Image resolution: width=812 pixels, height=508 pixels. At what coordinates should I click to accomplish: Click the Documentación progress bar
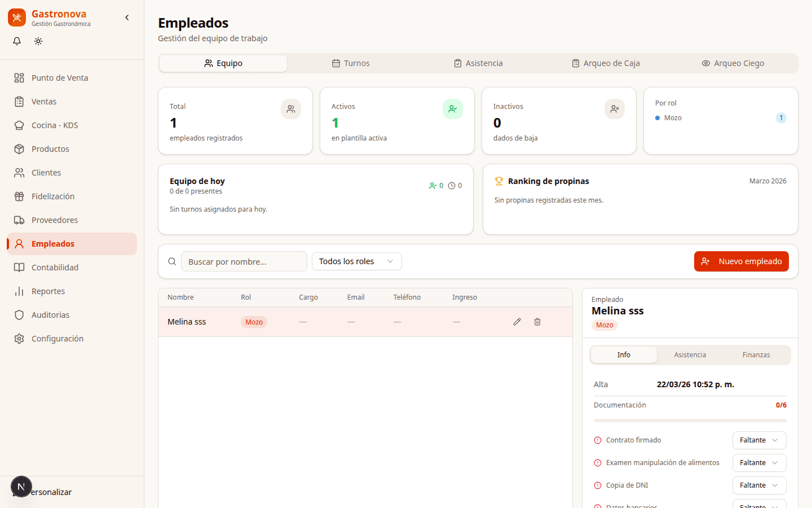pyautogui.click(x=690, y=421)
